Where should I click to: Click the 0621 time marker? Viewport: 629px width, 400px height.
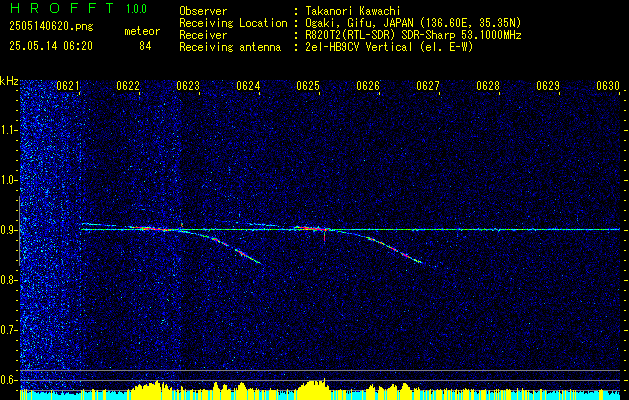pyautogui.click(x=67, y=85)
